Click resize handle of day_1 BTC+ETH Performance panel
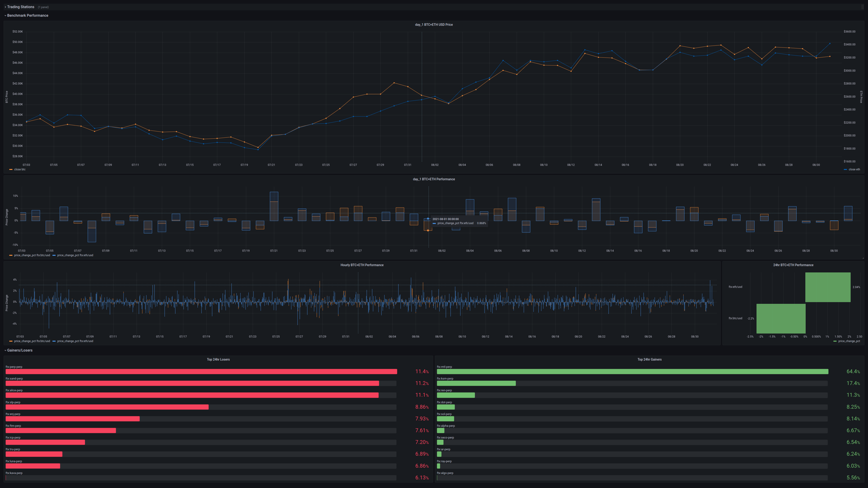The width and height of the screenshot is (868, 488). (863, 258)
